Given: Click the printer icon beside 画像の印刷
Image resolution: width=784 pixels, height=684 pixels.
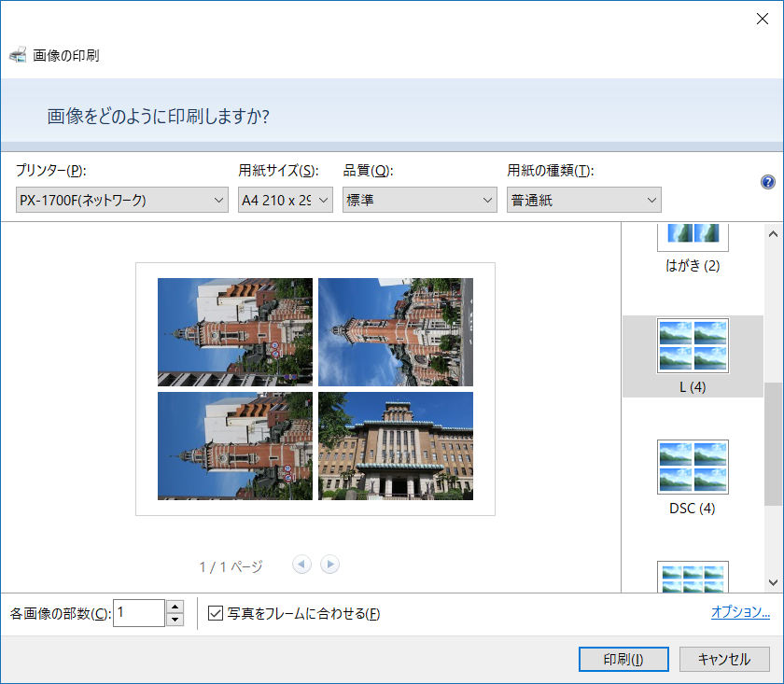Looking at the screenshot, I should pyautogui.click(x=18, y=54).
